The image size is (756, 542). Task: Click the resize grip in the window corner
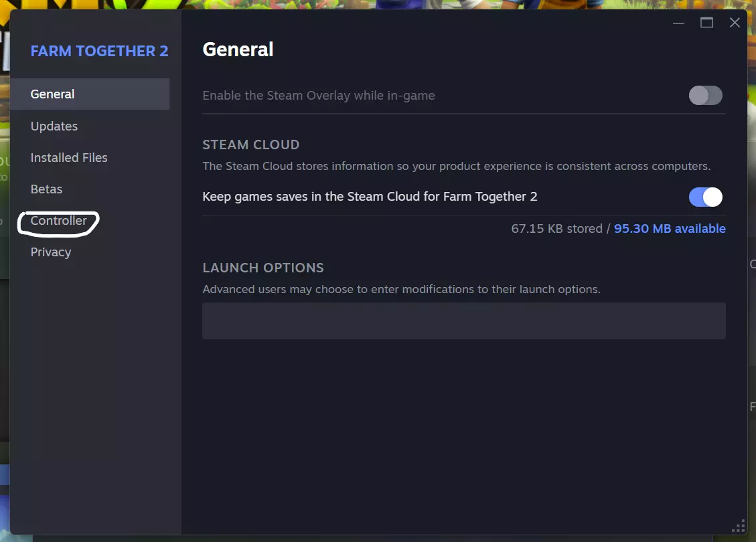[x=739, y=526]
